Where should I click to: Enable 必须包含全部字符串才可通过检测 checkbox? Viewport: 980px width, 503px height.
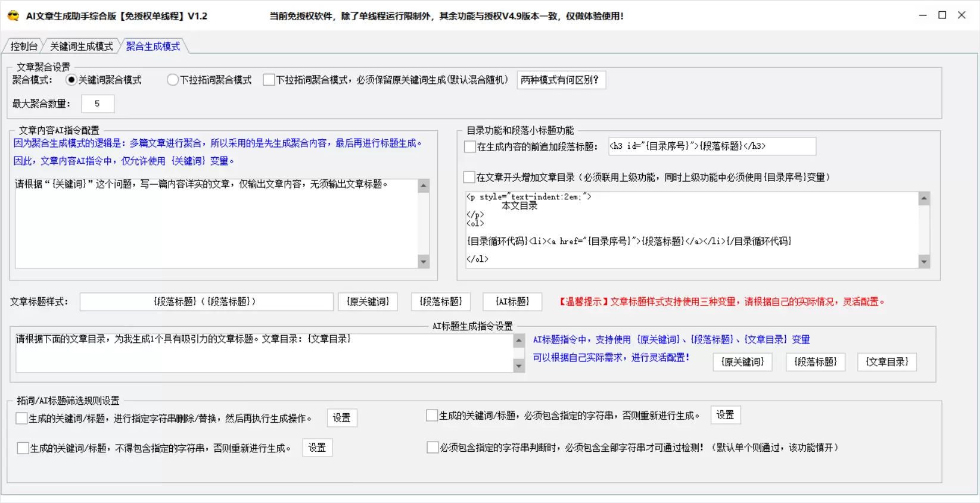point(433,448)
